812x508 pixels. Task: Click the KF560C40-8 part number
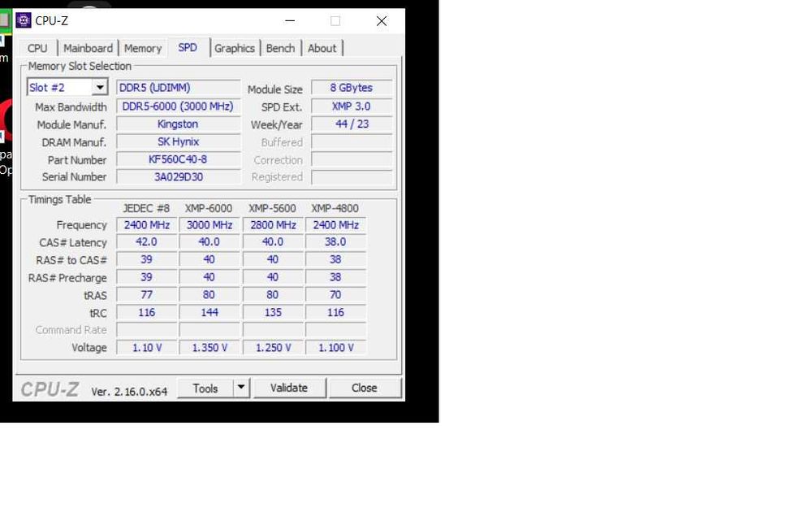pyautogui.click(x=179, y=159)
